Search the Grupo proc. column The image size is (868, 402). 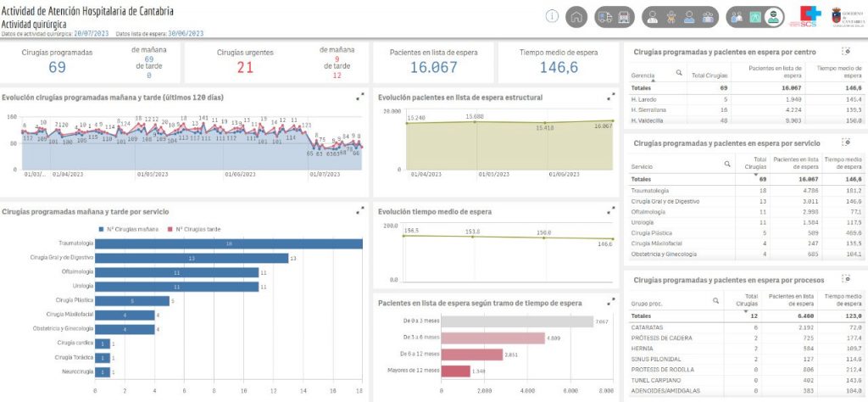[x=716, y=301]
